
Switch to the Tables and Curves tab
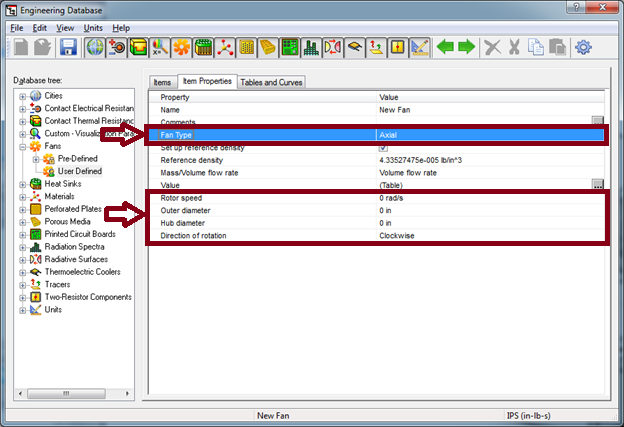click(x=271, y=82)
